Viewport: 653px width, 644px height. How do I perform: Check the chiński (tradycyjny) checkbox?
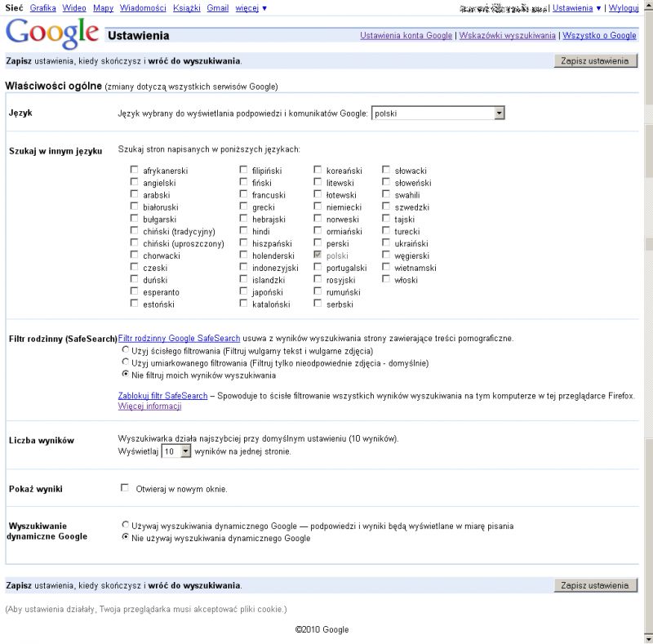[x=134, y=230]
